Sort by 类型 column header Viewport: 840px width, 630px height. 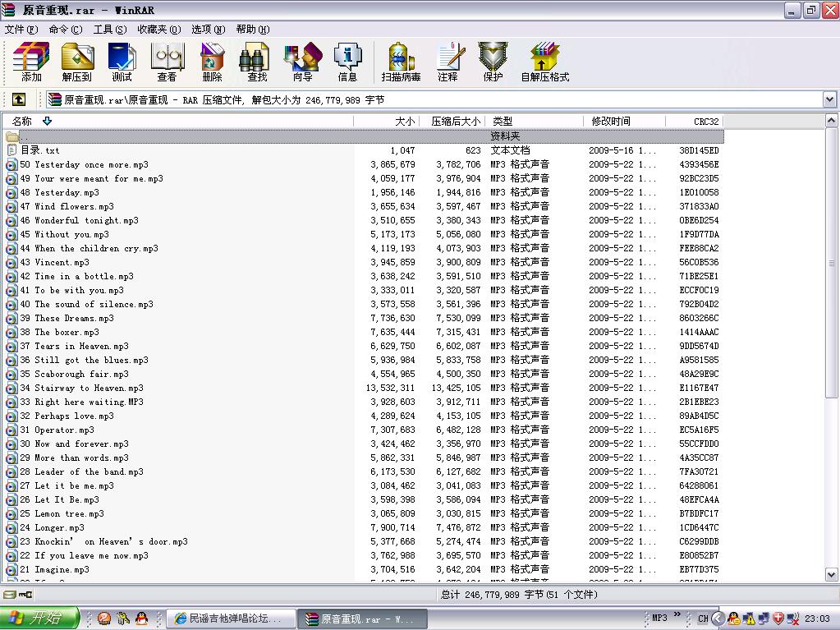[534, 121]
